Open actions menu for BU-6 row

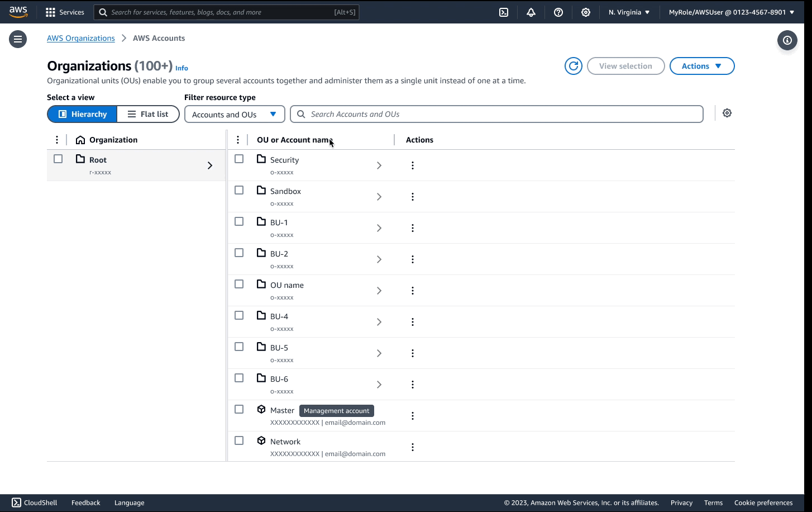coord(413,385)
